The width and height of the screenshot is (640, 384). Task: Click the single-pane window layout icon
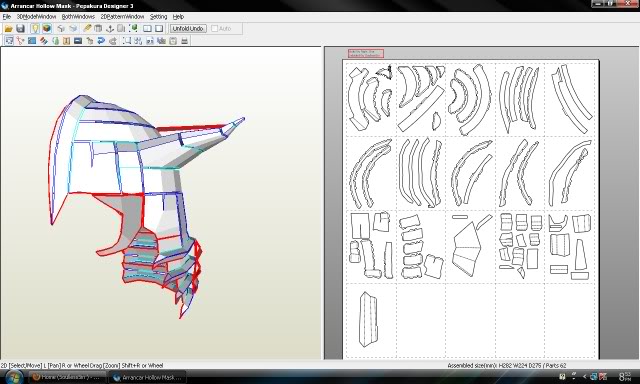159,29
